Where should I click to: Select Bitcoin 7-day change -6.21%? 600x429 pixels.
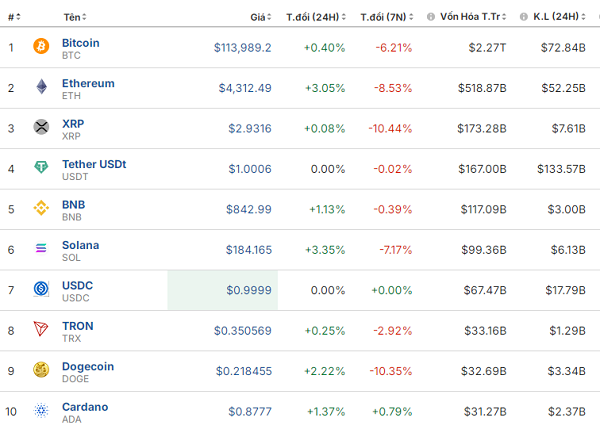click(x=393, y=47)
